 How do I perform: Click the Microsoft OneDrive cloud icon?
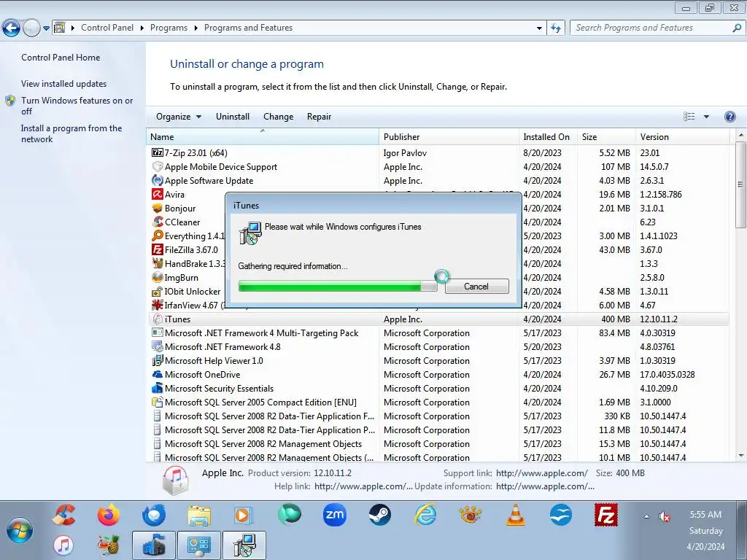pos(158,374)
